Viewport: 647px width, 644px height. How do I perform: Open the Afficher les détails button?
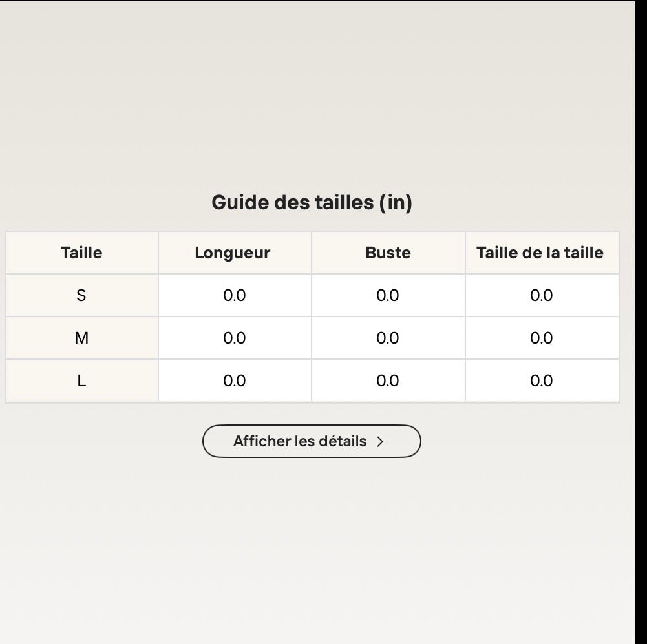(312, 441)
